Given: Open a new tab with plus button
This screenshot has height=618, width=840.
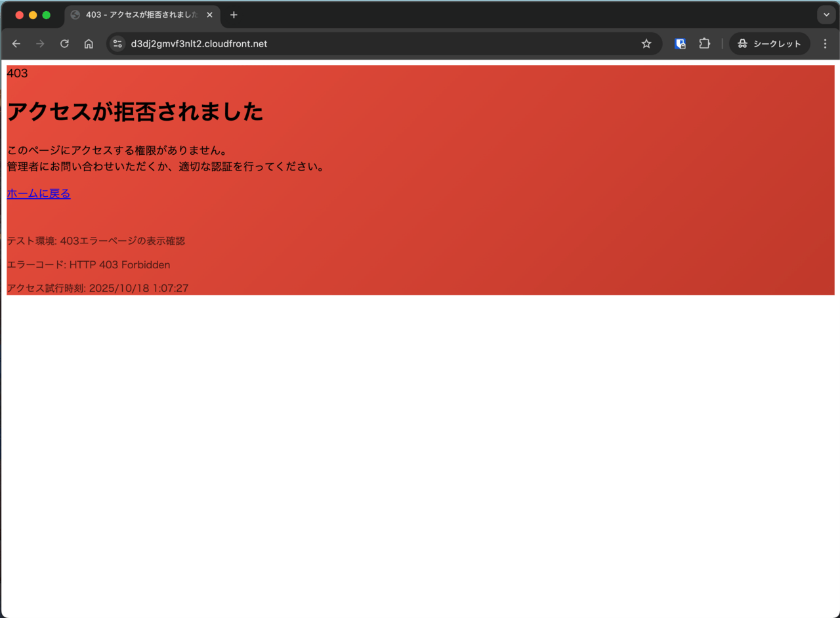Looking at the screenshot, I should point(234,15).
